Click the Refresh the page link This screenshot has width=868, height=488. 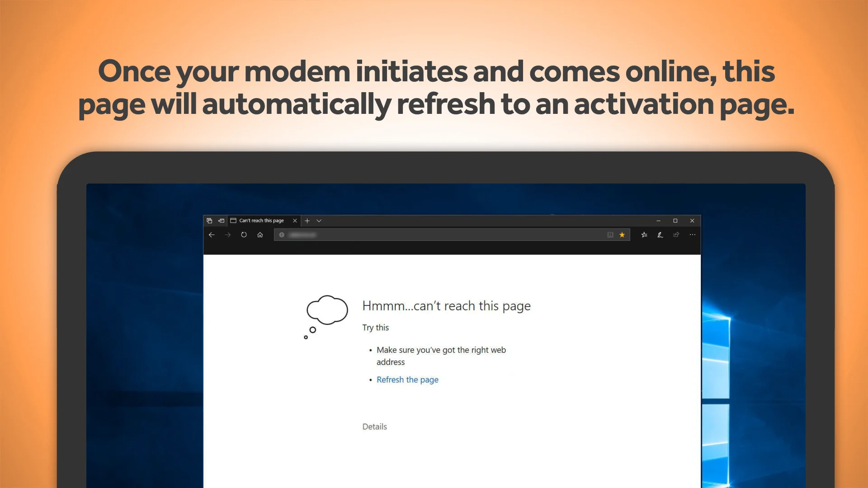tap(407, 380)
